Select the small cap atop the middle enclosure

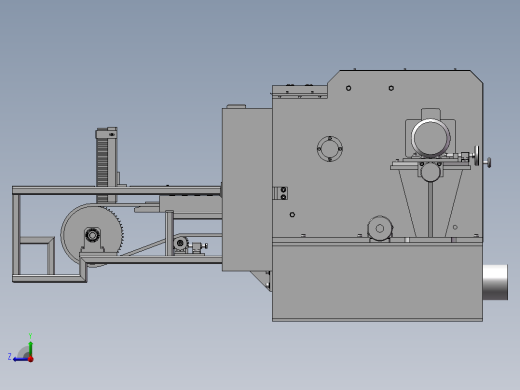pos(236,106)
